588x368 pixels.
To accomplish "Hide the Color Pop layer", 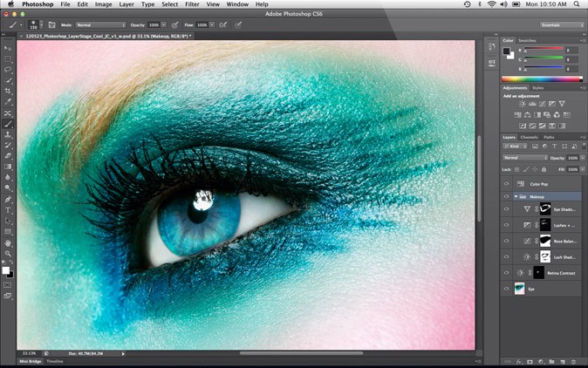I will pyautogui.click(x=507, y=184).
